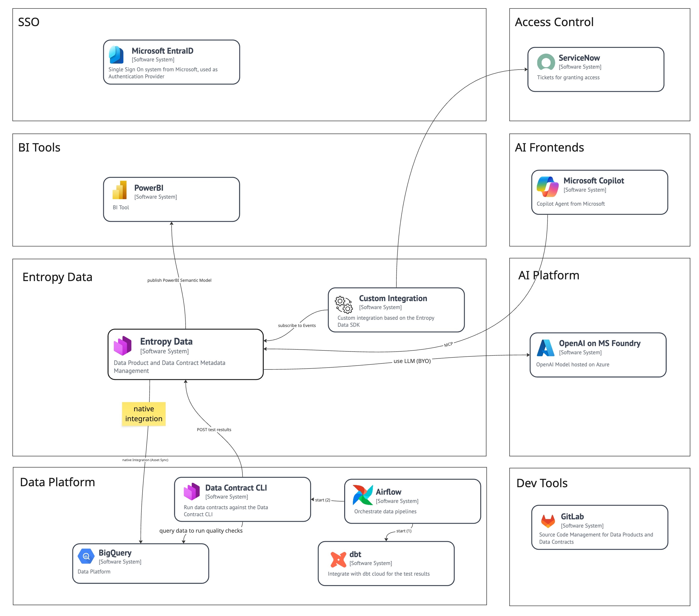699x616 pixels.
Task: Click the native integration yellow note
Action: pyautogui.click(x=144, y=414)
